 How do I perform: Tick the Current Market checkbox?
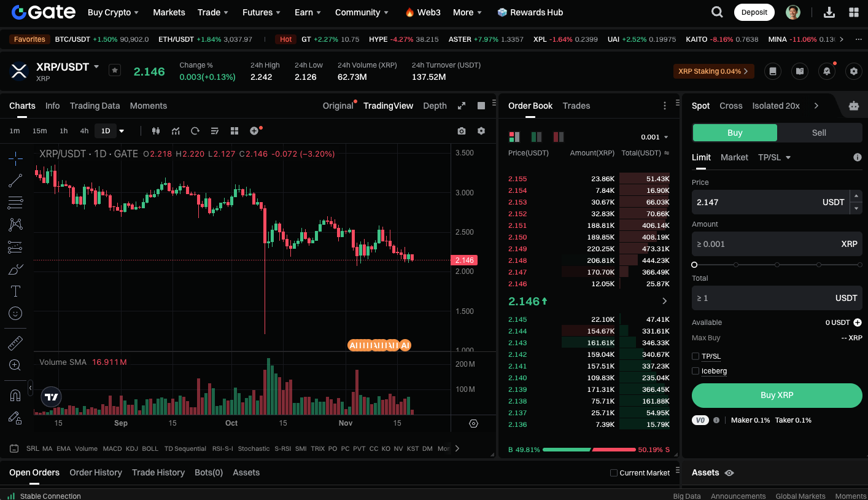614,473
